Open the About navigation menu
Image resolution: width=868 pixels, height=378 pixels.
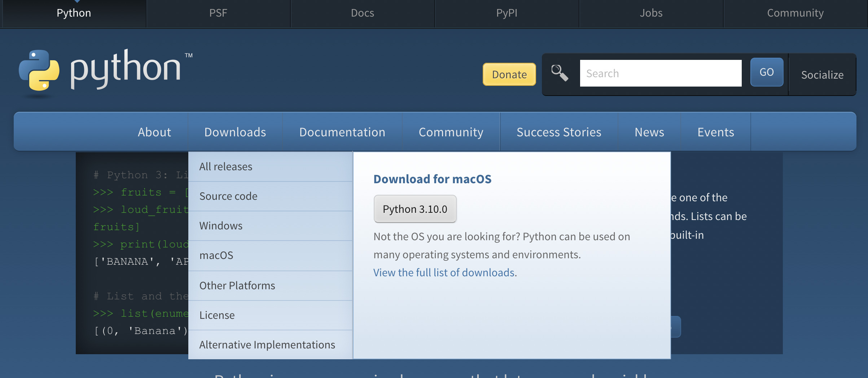tap(154, 132)
